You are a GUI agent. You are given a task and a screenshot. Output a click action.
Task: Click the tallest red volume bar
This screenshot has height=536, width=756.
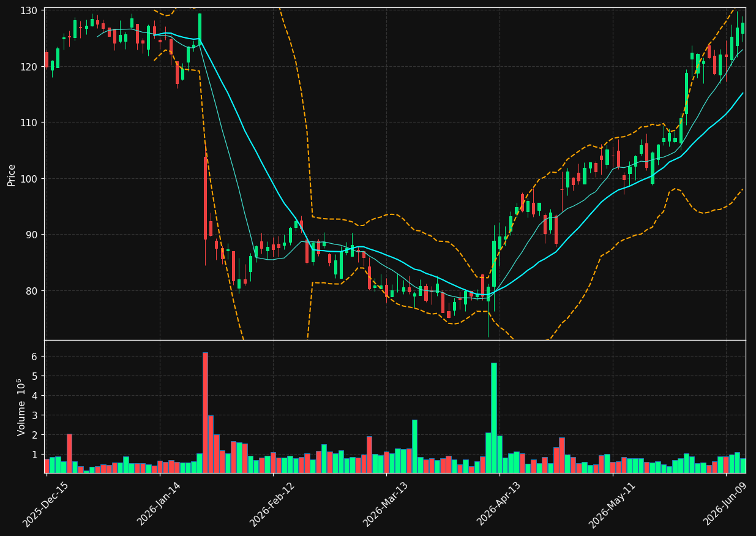205,412
